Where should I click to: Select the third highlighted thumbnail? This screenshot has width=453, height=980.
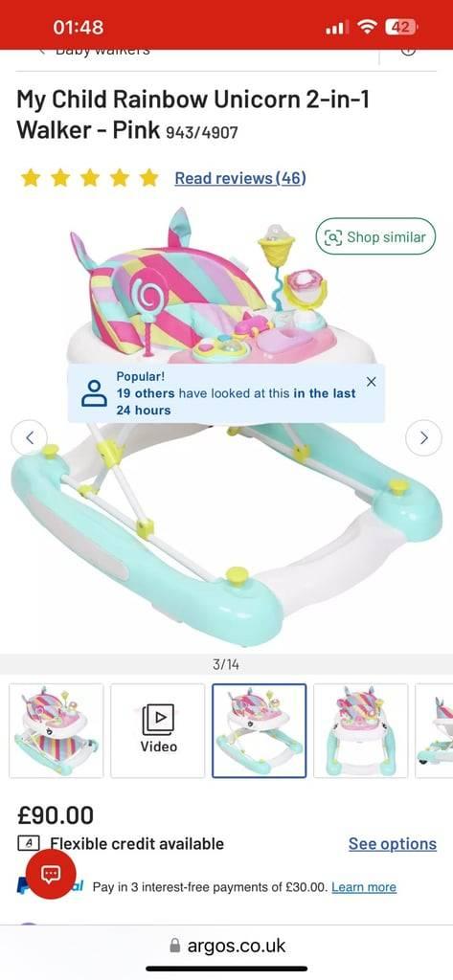(x=259, y=730)
